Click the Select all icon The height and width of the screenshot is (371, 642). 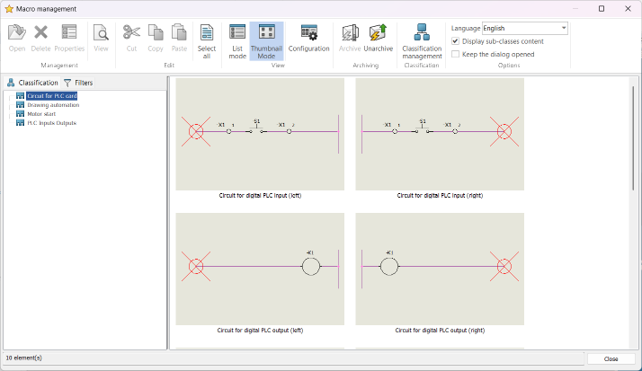coord(206,32)
